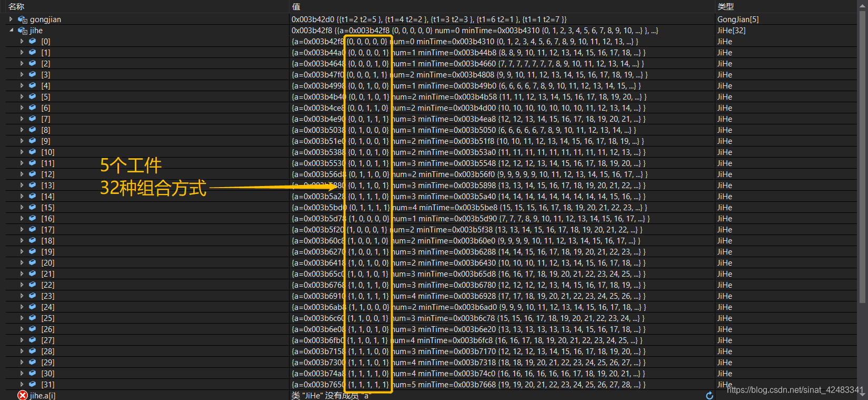The image size is (868, 400).
Task: Select the jihe row name
Action: (36, 31)
